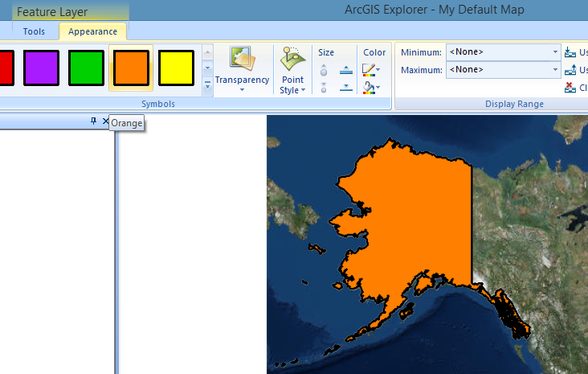Select the green symbol swatch

[86, 68]
